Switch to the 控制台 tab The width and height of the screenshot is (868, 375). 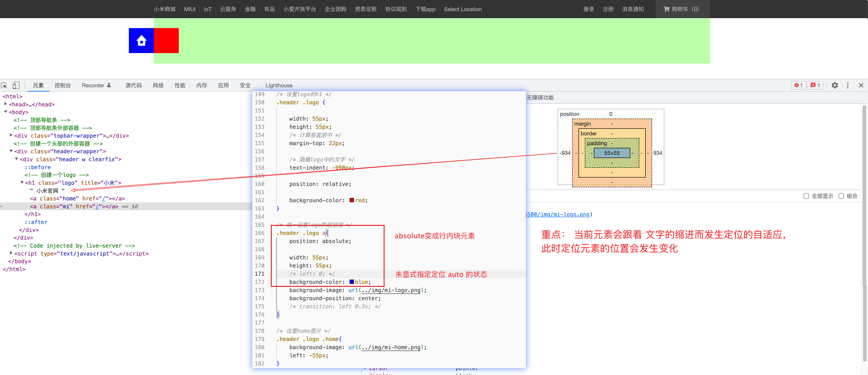click(63, 85)
